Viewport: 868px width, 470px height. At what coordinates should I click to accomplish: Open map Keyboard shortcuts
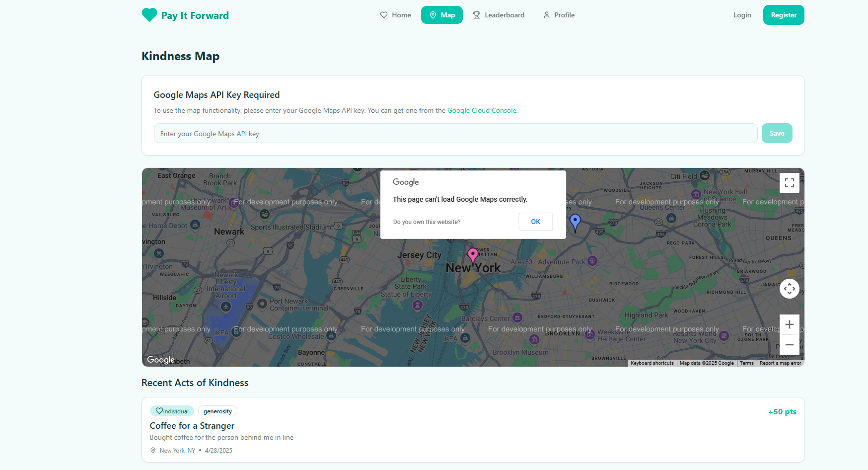[x=652, y=363]
